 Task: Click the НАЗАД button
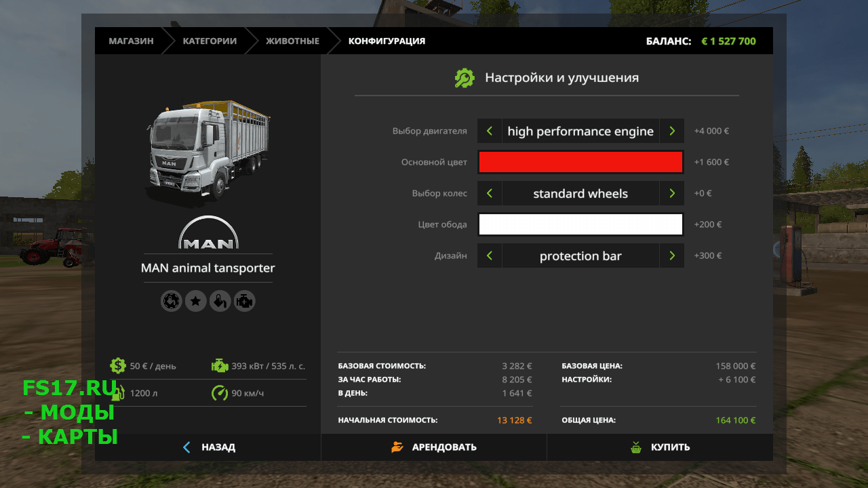pyautogui.click(x=208, y=447)
